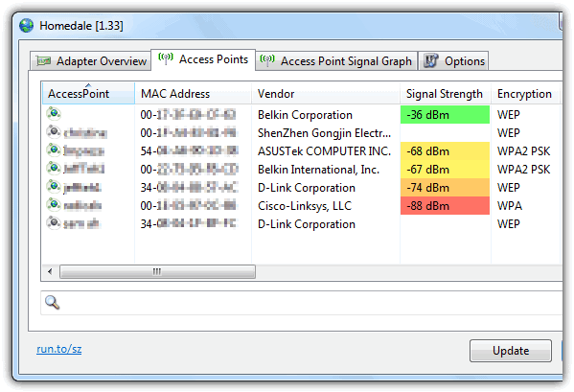Screen dimensions: 574x392
Task: Click the -68 dBm yellow signal cell
Action: coord(446,151)
